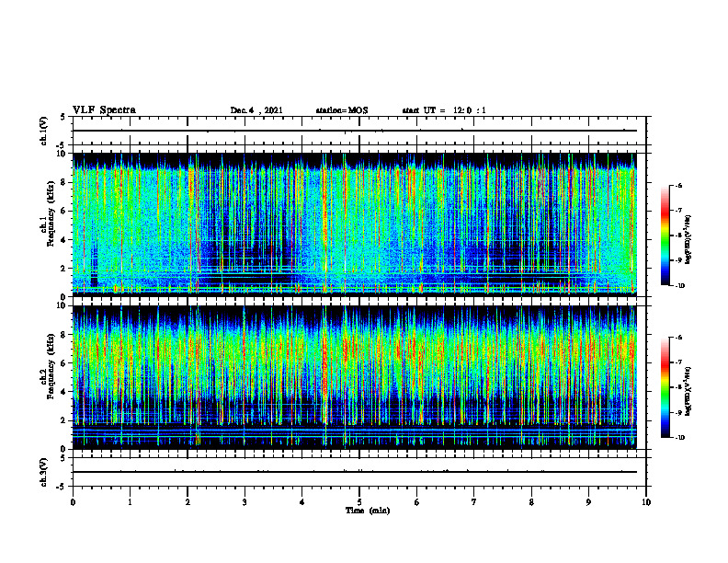The image size is (728, 563).
Task: Click the time-axis tick label "8"
Action: click(x=531, y=502)
